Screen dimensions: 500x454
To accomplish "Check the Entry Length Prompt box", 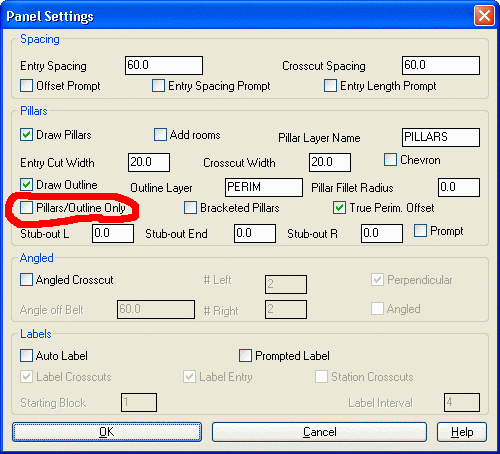I will tap(330, 86).
